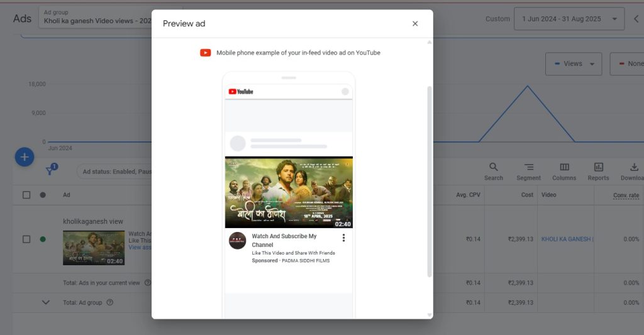Click the YouTube logo in the phone mockup

click(241, 92)
